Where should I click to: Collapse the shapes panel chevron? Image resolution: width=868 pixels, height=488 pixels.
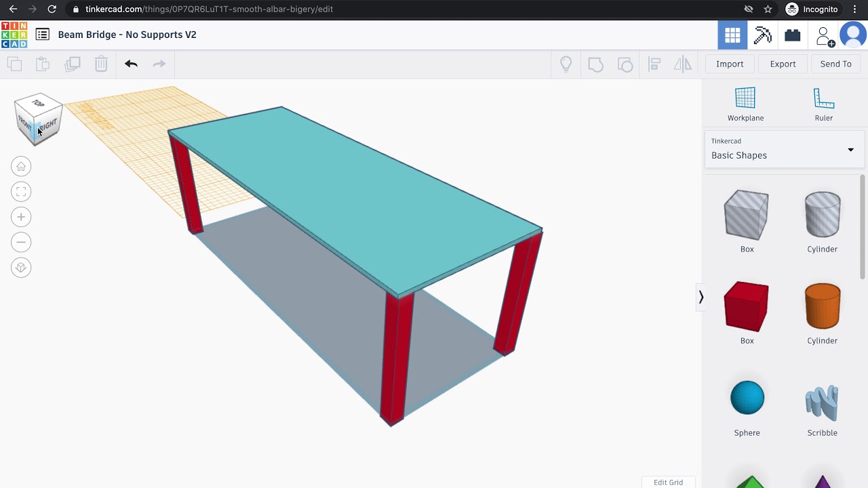701,297
